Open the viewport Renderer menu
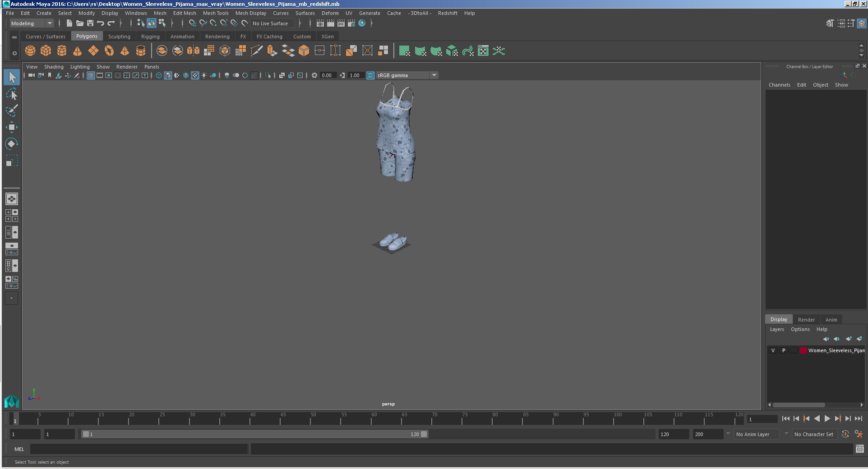Screen dimensions: 868x469 [x=127, y=67]
